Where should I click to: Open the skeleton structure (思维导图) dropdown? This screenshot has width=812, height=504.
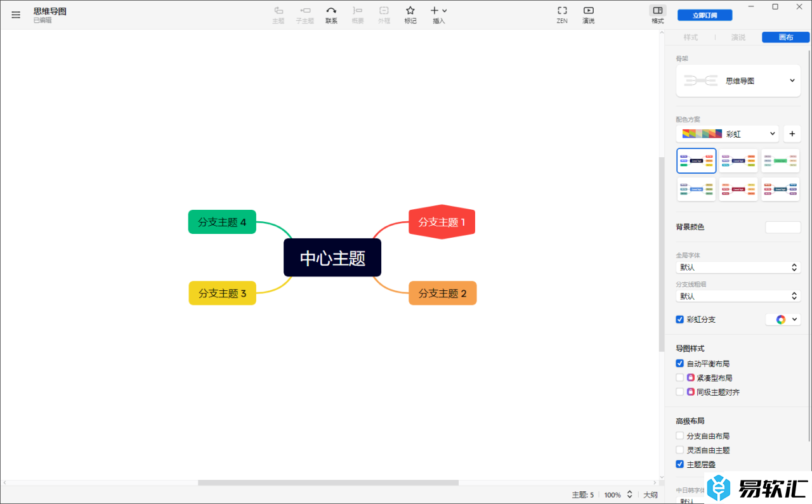point(738,81)
